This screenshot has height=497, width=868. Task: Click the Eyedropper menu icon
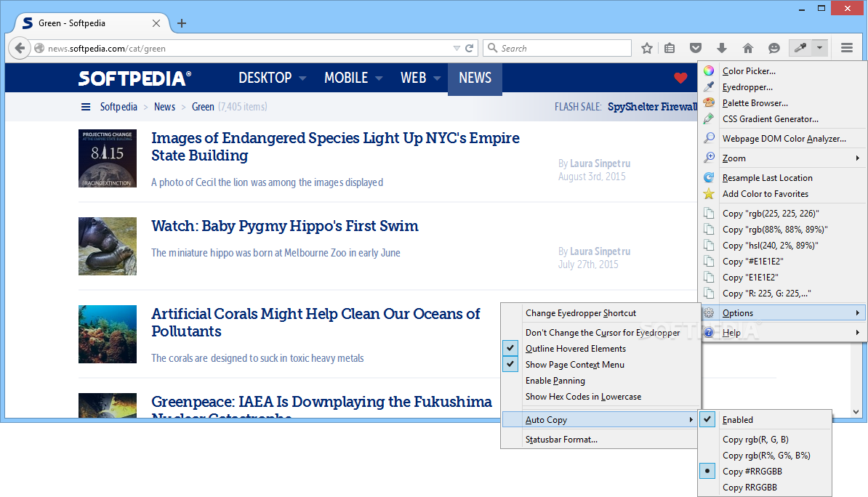(x=709, y=87)
